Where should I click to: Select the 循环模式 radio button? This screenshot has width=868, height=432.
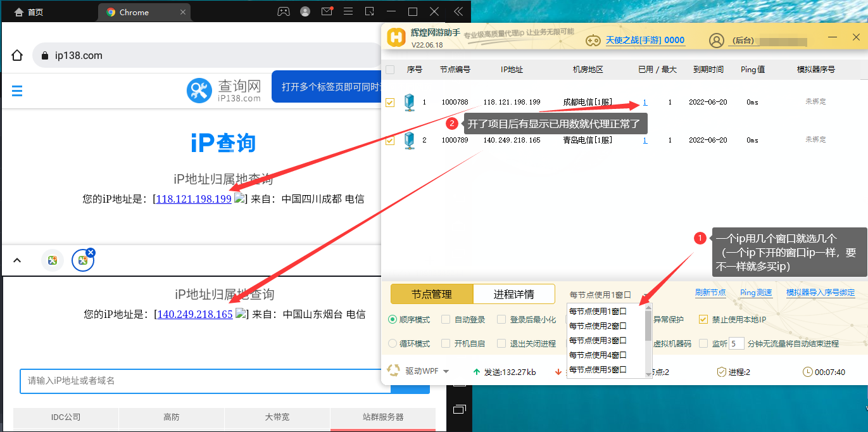(392, 343)
